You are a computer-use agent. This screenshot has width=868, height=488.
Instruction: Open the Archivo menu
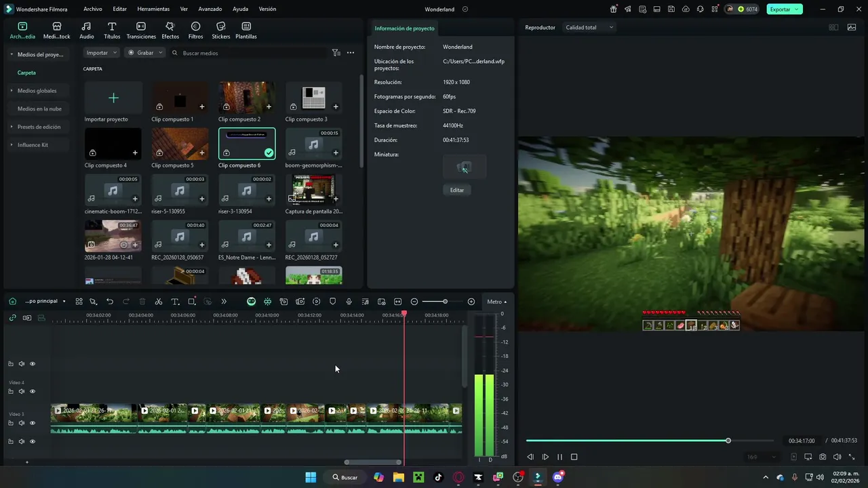point(93,9)
